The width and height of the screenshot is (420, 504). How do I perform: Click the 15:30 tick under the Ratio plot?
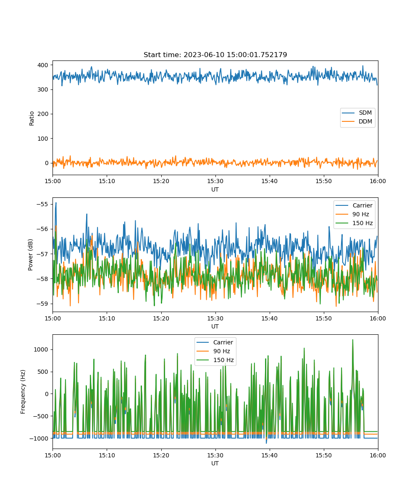coord(215,181)
